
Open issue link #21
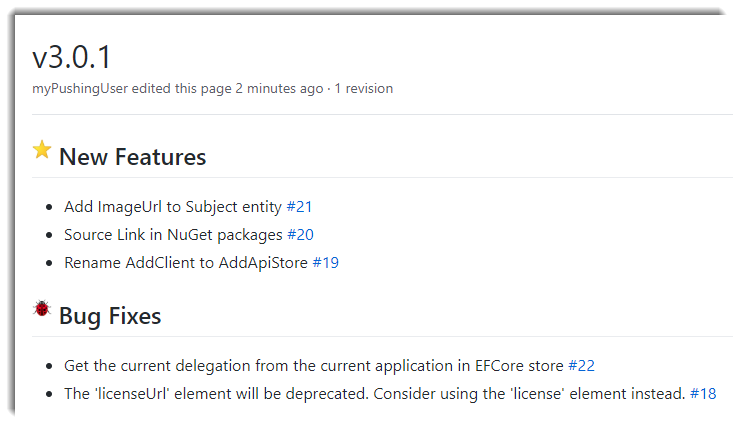click(299, 207)
